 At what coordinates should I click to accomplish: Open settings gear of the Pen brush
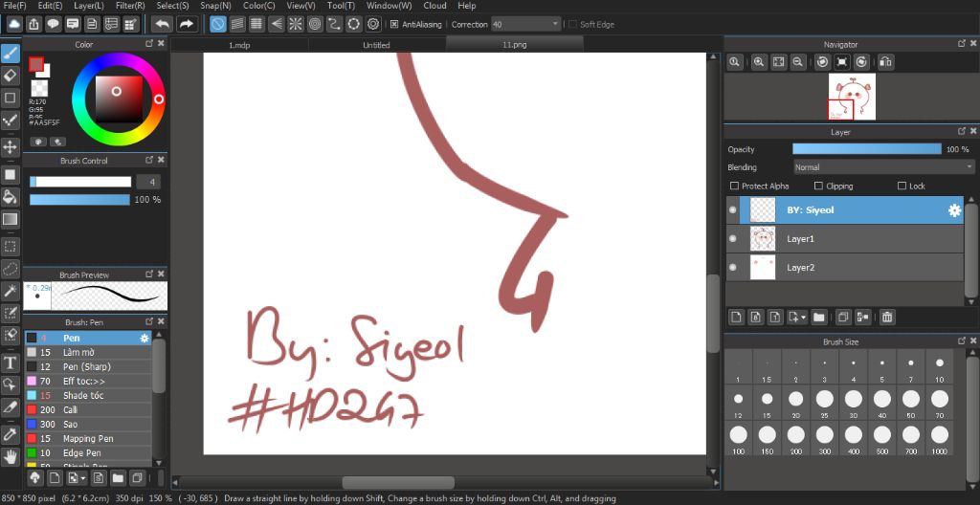pyautogui.click(x=145, y=339)
